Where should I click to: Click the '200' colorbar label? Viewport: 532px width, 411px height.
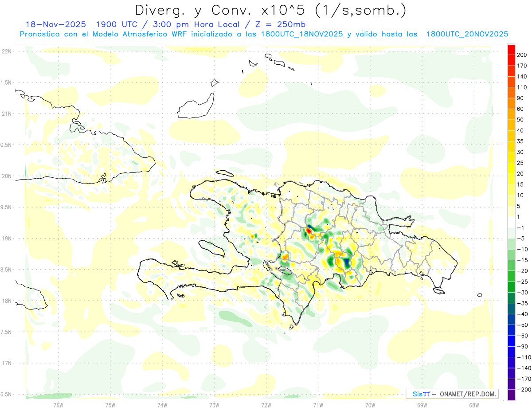click(522, 55)
